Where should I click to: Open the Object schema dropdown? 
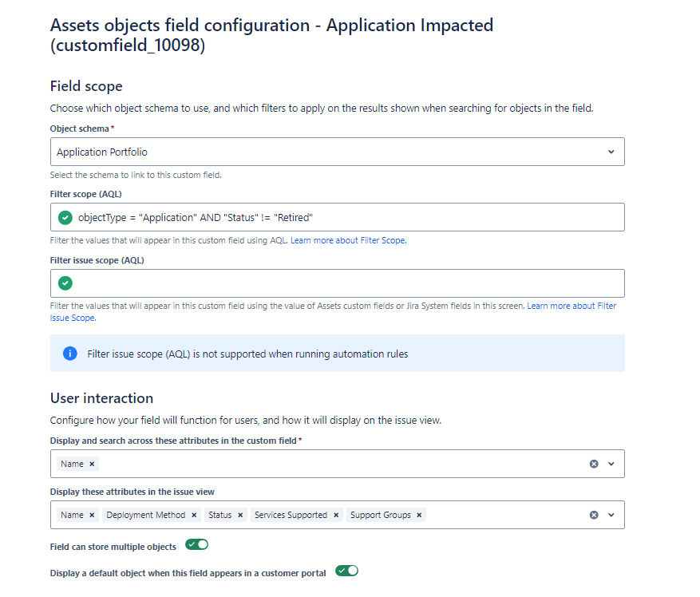pos(611,152)
